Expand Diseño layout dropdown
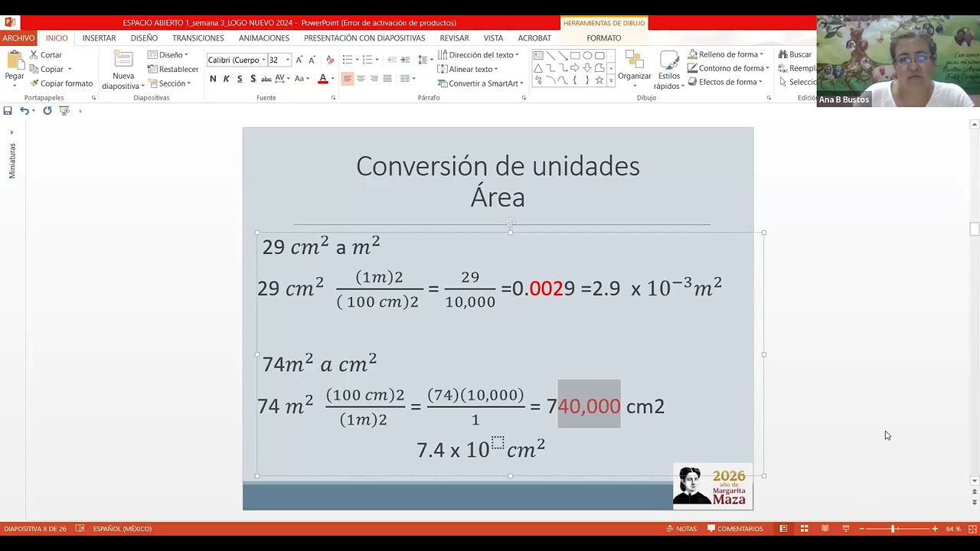This screenshot has width=980, height=551. pos(168,55)
